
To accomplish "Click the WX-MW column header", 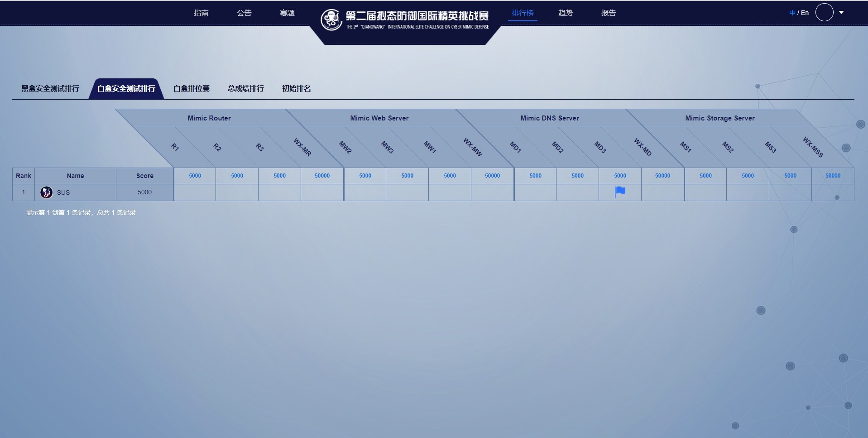I will (x=473, y=147).
